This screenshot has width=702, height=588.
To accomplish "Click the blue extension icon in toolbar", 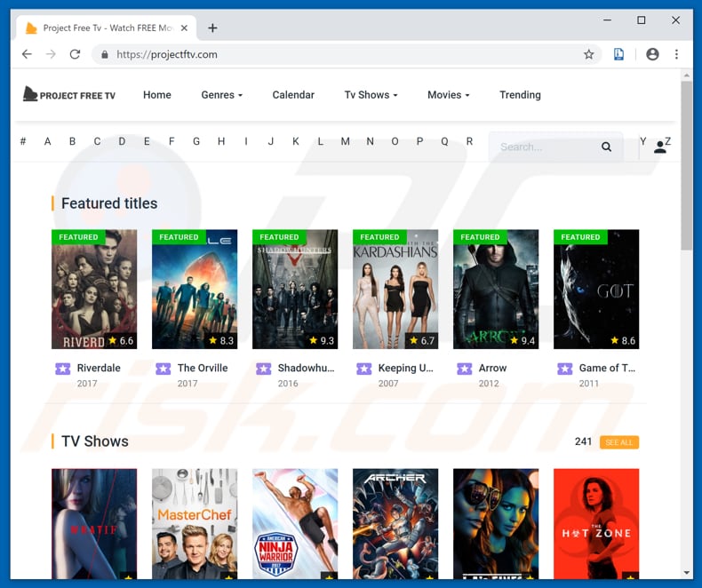I will point(618,54).
